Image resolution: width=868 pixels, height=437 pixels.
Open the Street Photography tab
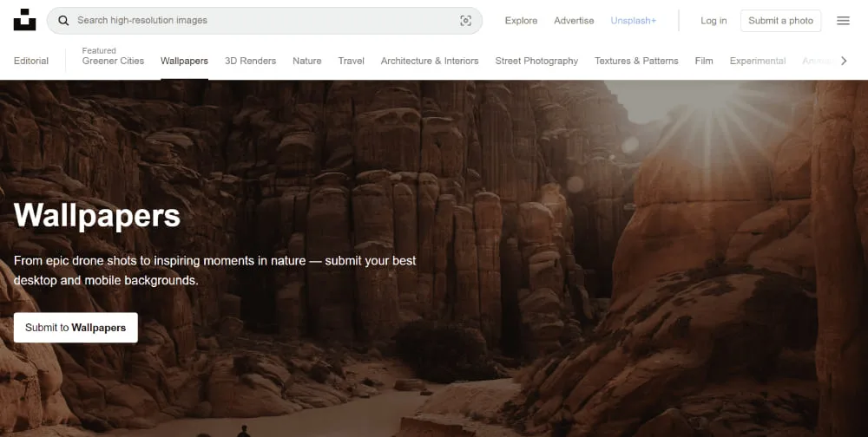(x=536, y=61)
